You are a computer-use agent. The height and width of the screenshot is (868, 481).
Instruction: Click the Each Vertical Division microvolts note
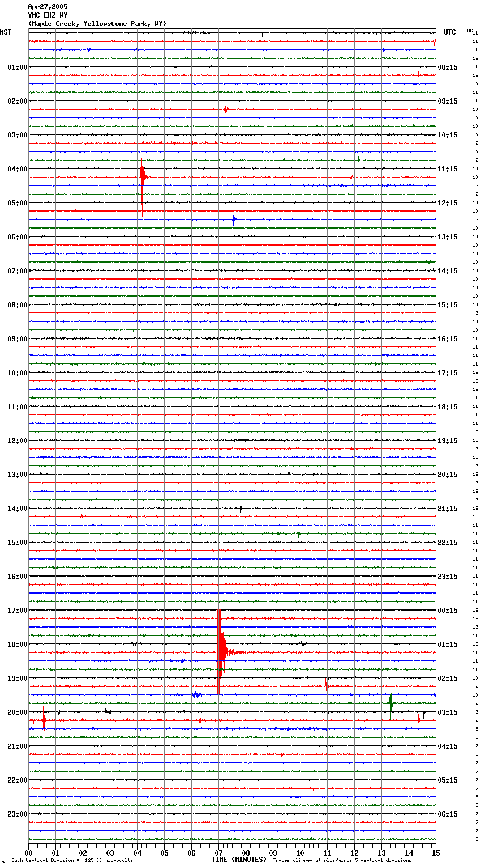pyautogui.click(x=72, y=861)
